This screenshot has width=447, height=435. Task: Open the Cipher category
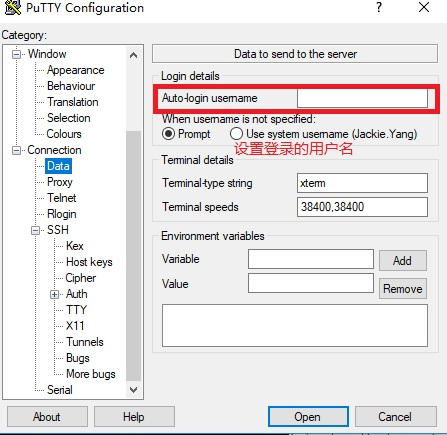(81, 278)
